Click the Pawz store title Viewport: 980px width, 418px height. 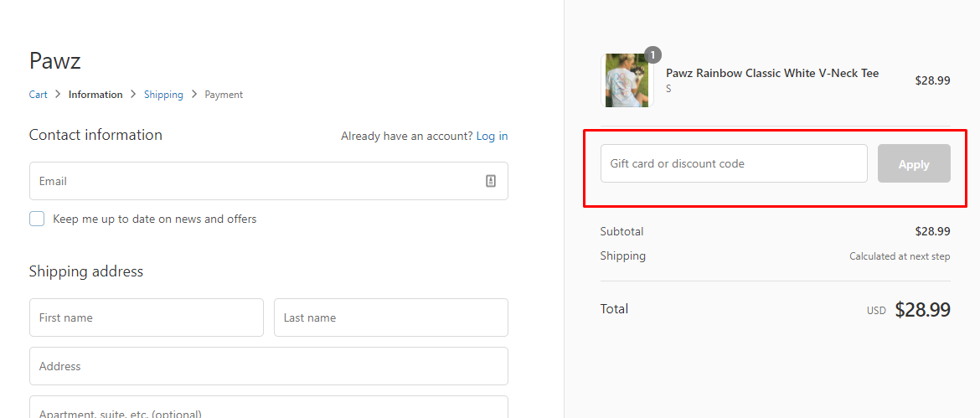pos(55,61)
